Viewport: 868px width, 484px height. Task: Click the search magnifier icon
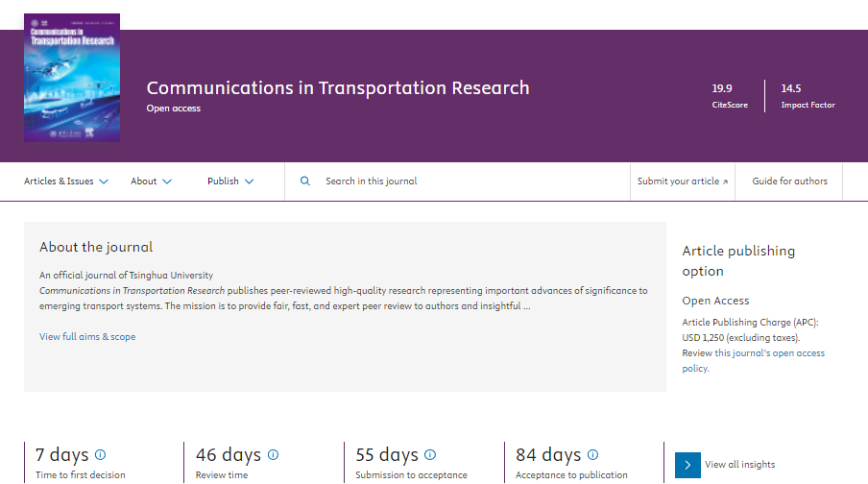pyautogui.click(x=305, y=181)
